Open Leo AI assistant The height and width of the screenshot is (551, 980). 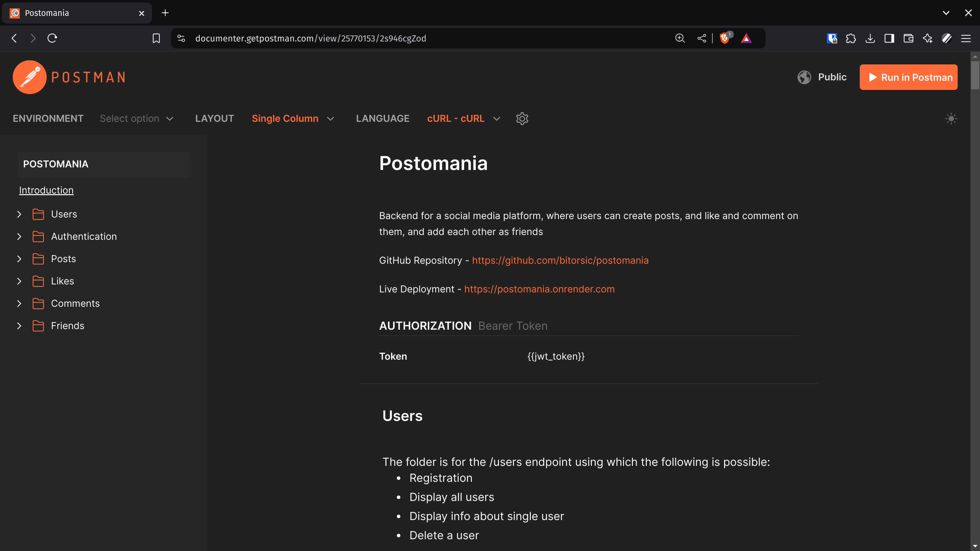(927, 38)
